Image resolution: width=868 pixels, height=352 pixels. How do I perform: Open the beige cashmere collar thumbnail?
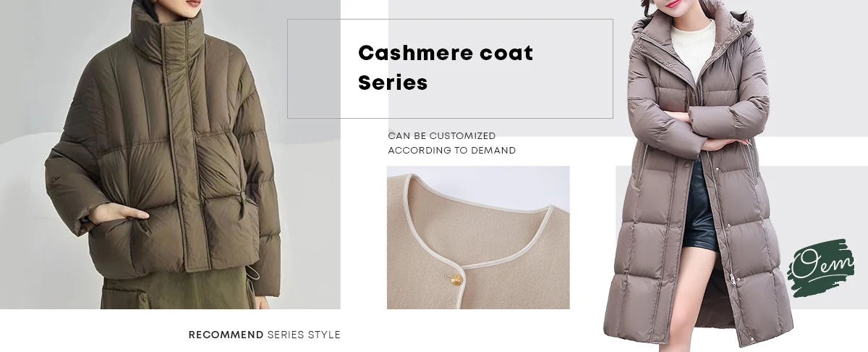point(478,238)
